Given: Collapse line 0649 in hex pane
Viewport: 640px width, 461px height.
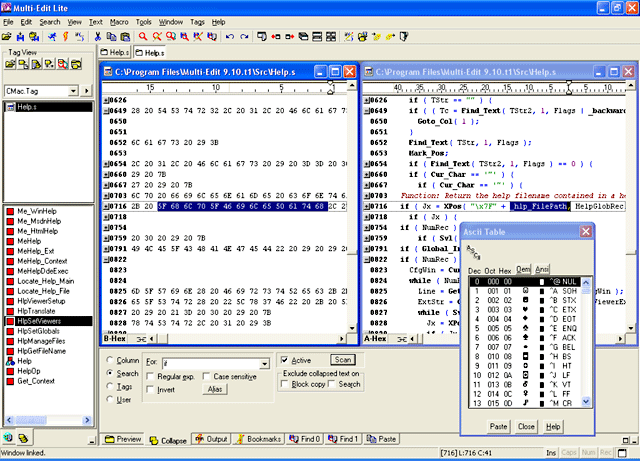Looking at the screenshot, I should pyautogui.click(x=106, y=111).
